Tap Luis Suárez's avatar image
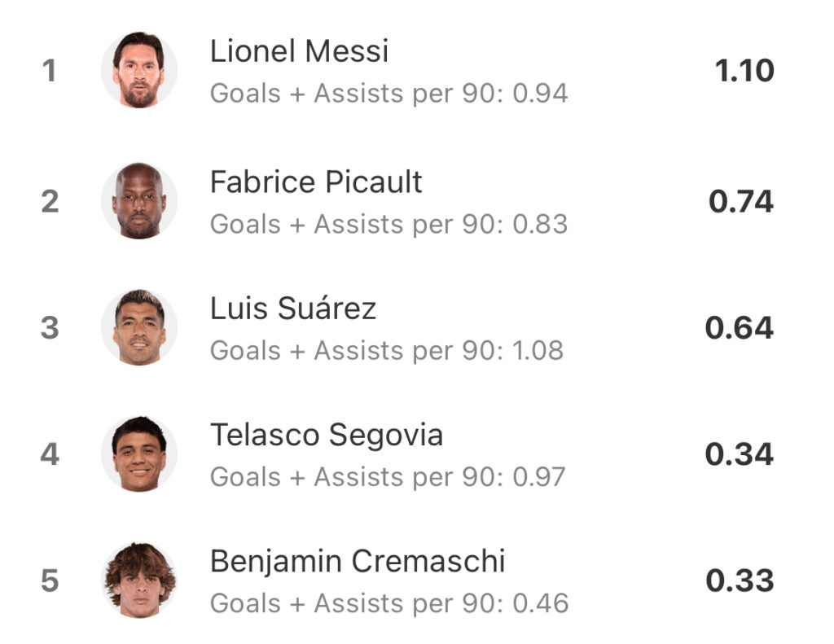This screenshot has height=644, width=834. click(139, 327)
